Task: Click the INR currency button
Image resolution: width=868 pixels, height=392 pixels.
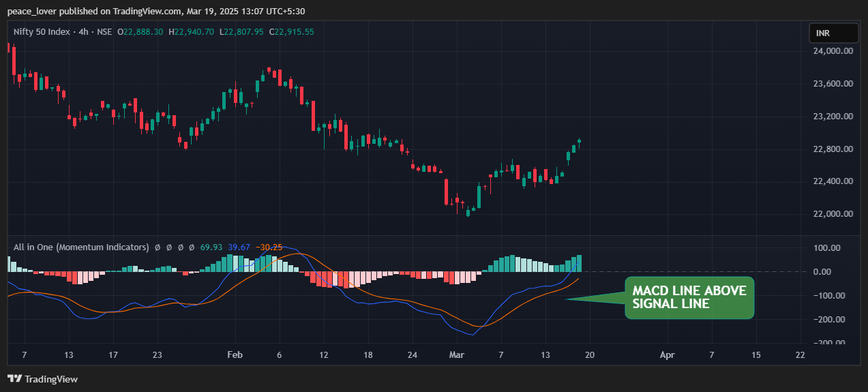Action: point(833,33)
